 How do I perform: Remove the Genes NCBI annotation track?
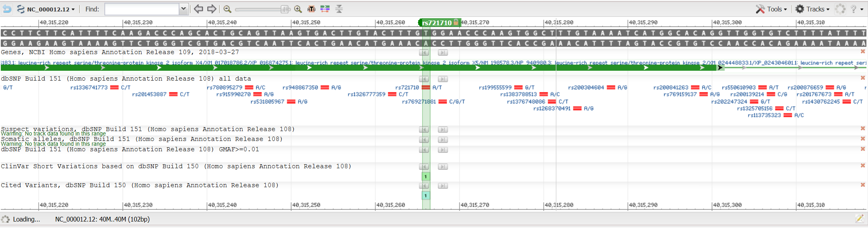[x=862, y=52]
